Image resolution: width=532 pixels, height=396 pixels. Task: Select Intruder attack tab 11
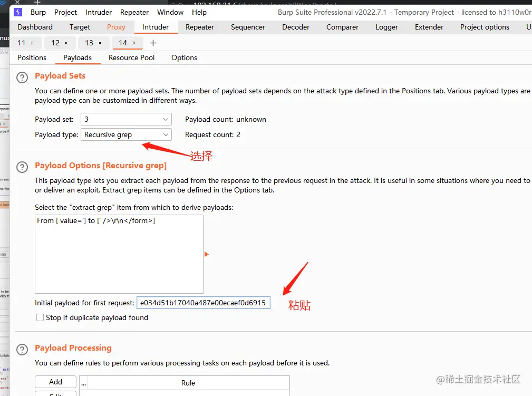click(x=22, y=43)
